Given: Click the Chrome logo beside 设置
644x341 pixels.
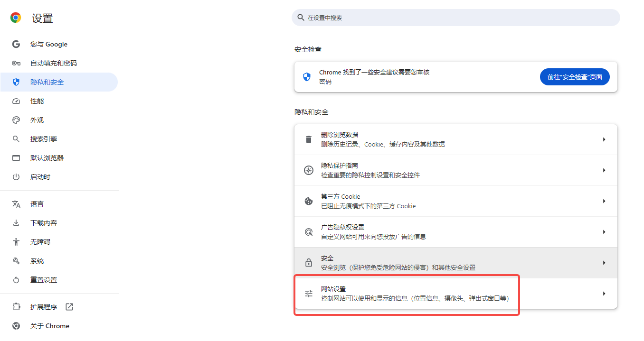Looking at the screenshot, I should [x=16, y=18].
